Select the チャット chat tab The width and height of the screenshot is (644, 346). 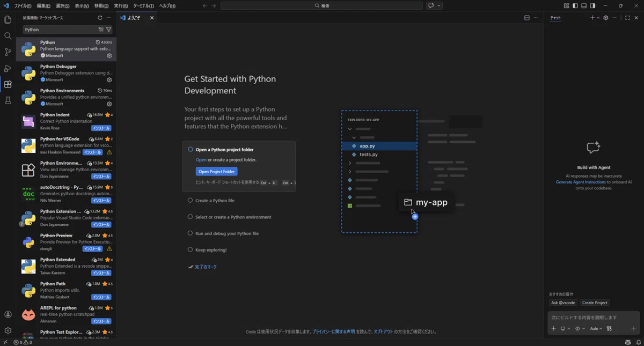(x=555, y=18)
